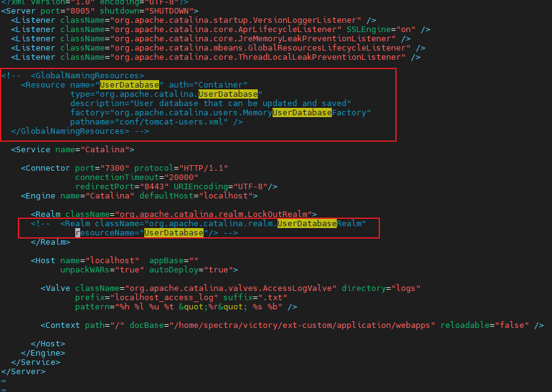This screenshot has width=552, height=392.
Task: Click the closing </GlobalNamingResources> tag
Action: (70, 131)
